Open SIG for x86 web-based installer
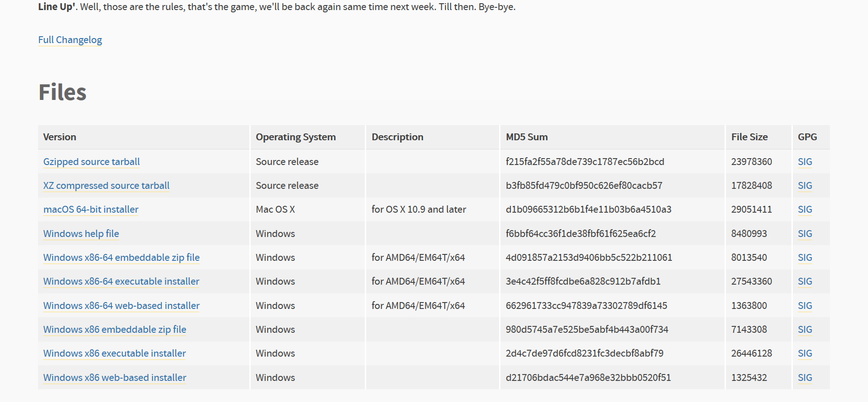Image resolution: width=868 pixels, height=402 pixels. tap(805, 378)
